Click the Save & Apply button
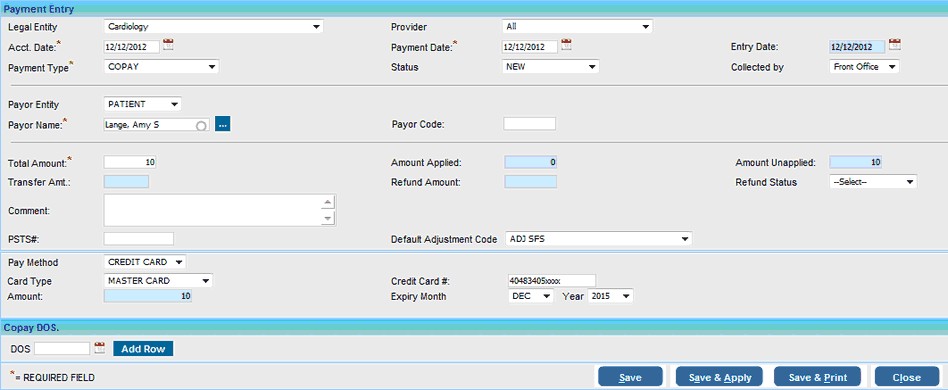The height and width of the screenshot is (390, 948). click(x=719, y=377)
